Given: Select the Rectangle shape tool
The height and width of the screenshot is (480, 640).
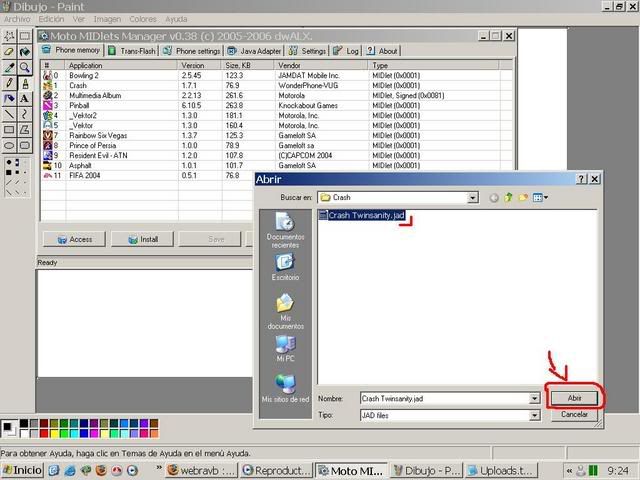Looking at the screenshot, I should coord(9,130).
